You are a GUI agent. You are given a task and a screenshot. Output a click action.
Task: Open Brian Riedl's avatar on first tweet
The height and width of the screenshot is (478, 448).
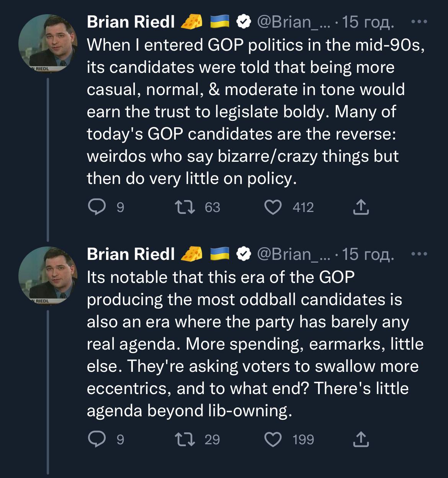pyautogui.click(x=47, y=43)
